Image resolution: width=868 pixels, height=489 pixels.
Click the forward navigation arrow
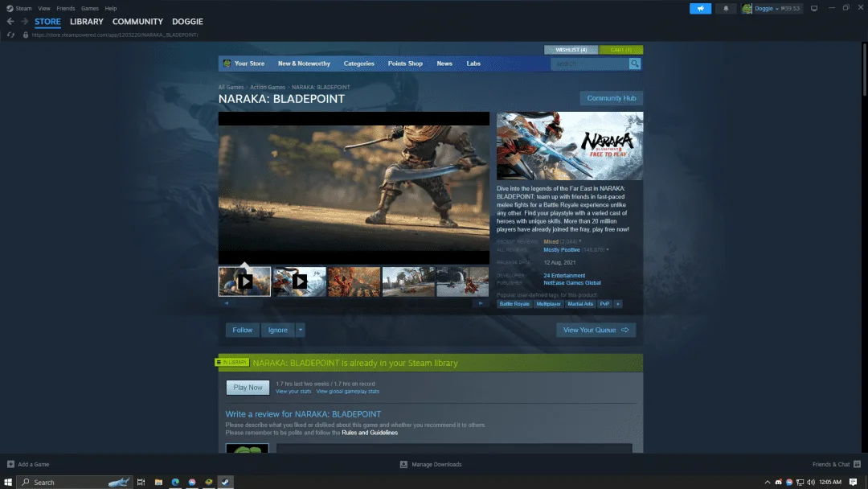[24, 22]
